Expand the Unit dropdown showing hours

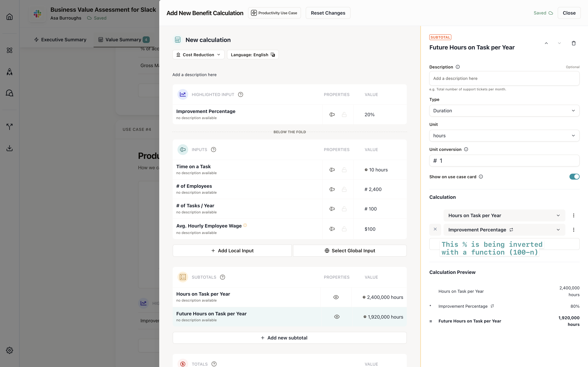point(504,136)
